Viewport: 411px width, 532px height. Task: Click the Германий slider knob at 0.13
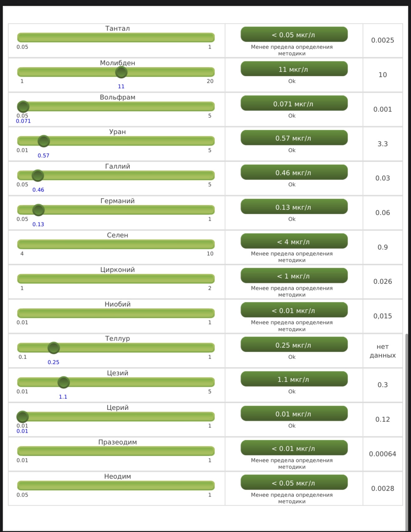click(x=38, y=210)
